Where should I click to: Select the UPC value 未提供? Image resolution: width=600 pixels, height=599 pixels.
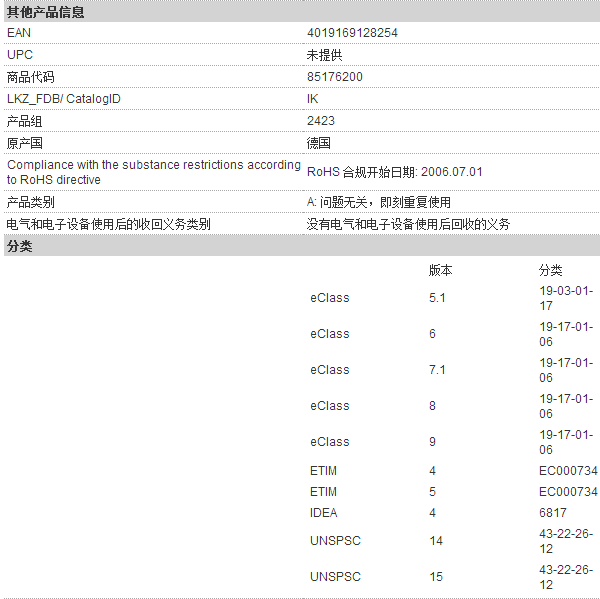tap(324, 55)
